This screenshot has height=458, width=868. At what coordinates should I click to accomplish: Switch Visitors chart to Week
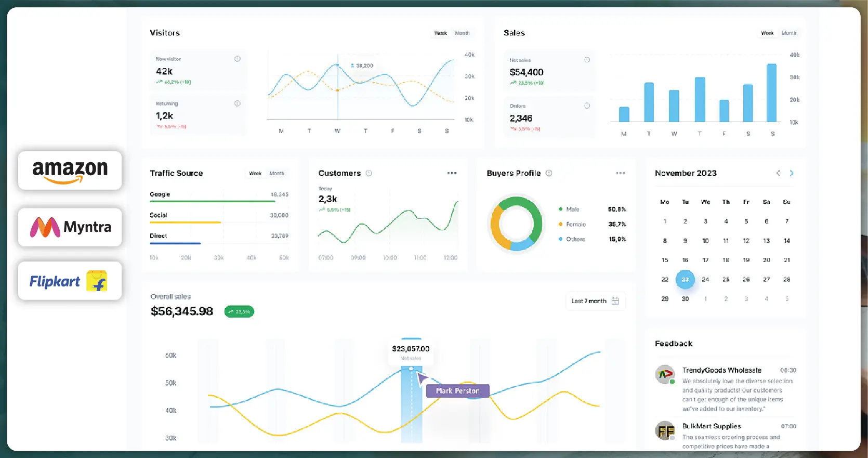pos(441,33)
